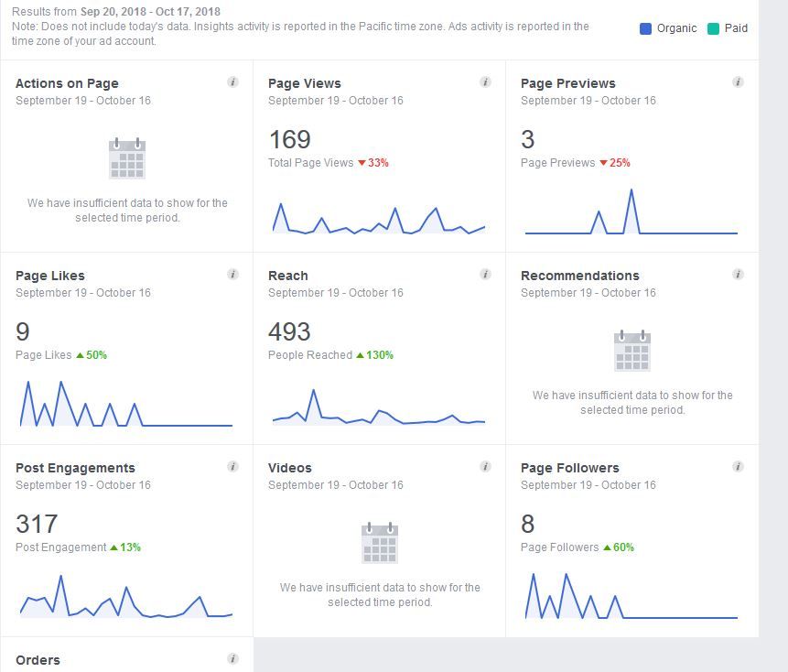Open the Post Engagements section
The height and width of the screenshot is (672, 788).
(75, 468)
